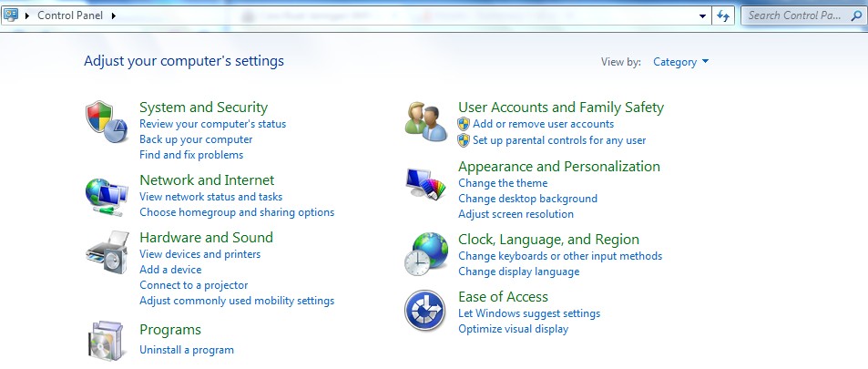Click the Hardware and Sound printer icon
Viewport: 868px width, 369px height.
point(107,252)
